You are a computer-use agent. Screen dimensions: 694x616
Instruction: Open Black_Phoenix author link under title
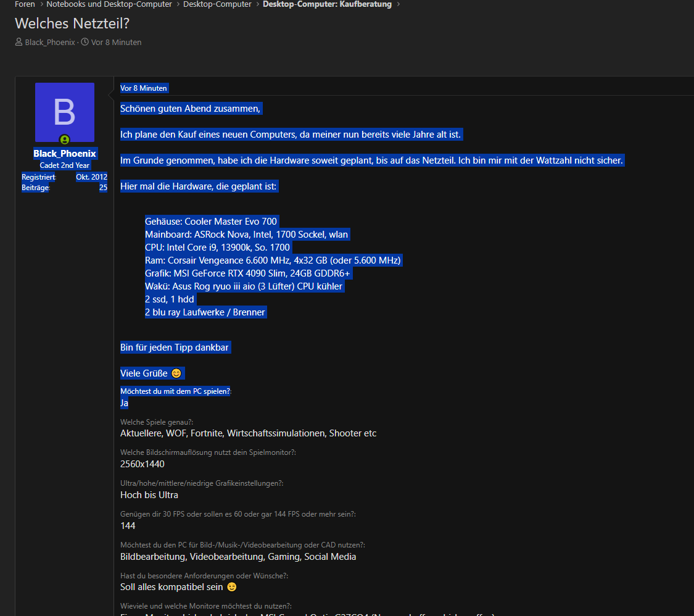pyautogui.click(x=50, y=42)
